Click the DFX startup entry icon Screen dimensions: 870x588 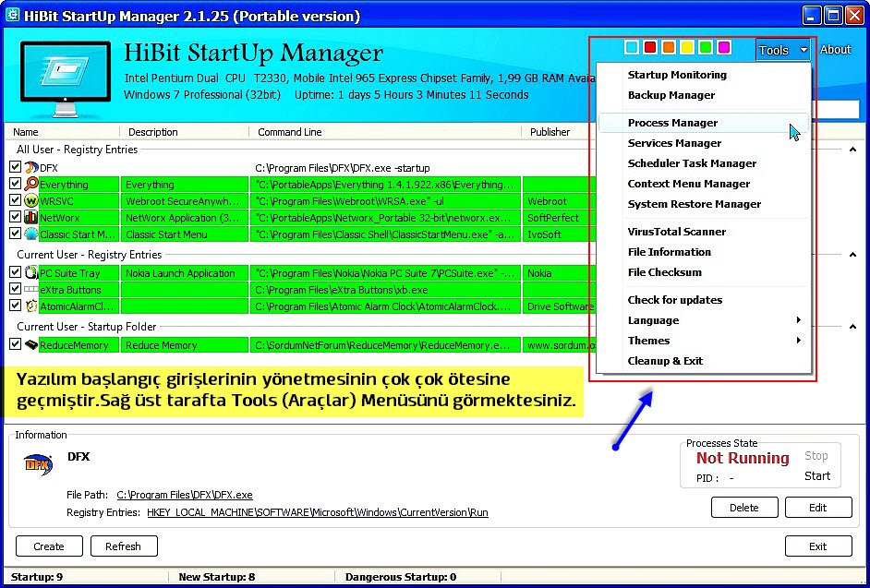click(x=31, y=167)
